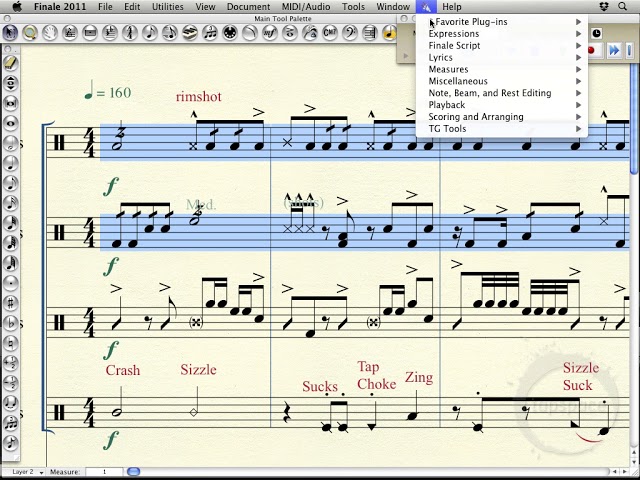Open Expressions plug-ins submenu

pos(502,34)
